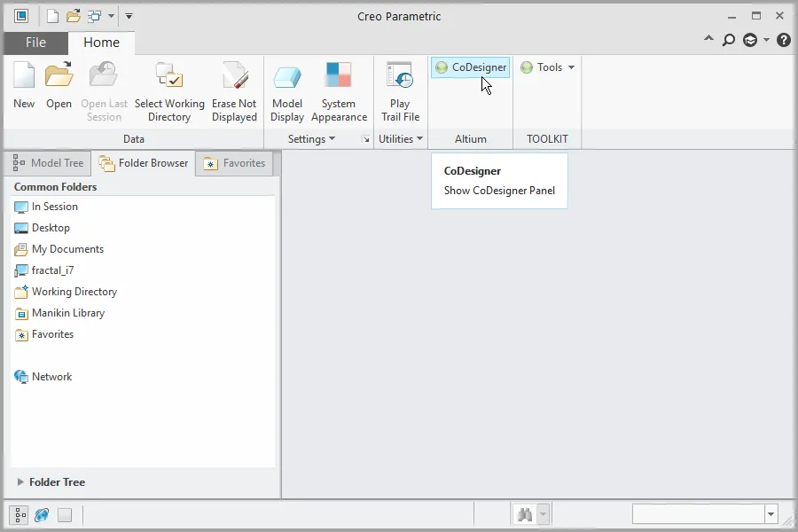The height and width of the screenshot is (532, 798).
Task: Open the selection filter combo box
Action: coord(706,514)
